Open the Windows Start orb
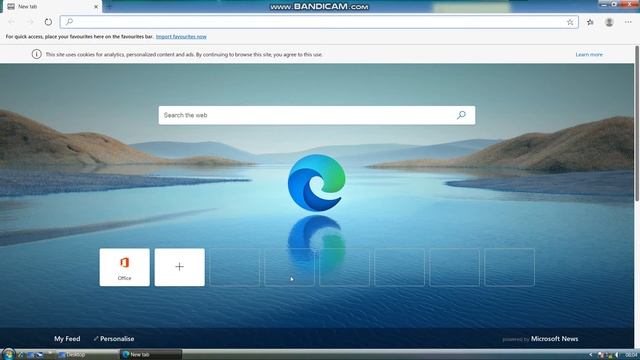Viewport: 640px width, 360px height. click(8, 354)
